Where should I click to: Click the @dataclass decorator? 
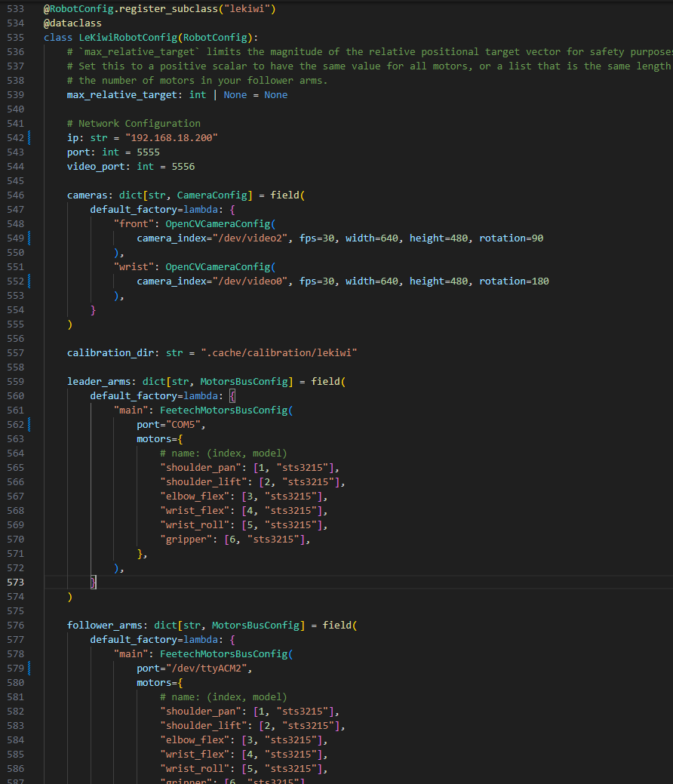point(72,23)
